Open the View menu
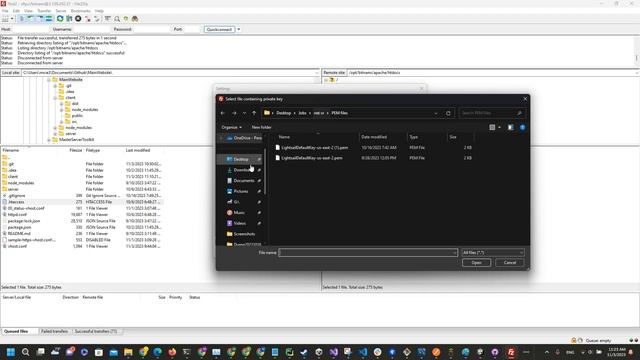Image resolution: width=640 pixels, height=360 pixels. pyautogui.click(x=28, y=11)
